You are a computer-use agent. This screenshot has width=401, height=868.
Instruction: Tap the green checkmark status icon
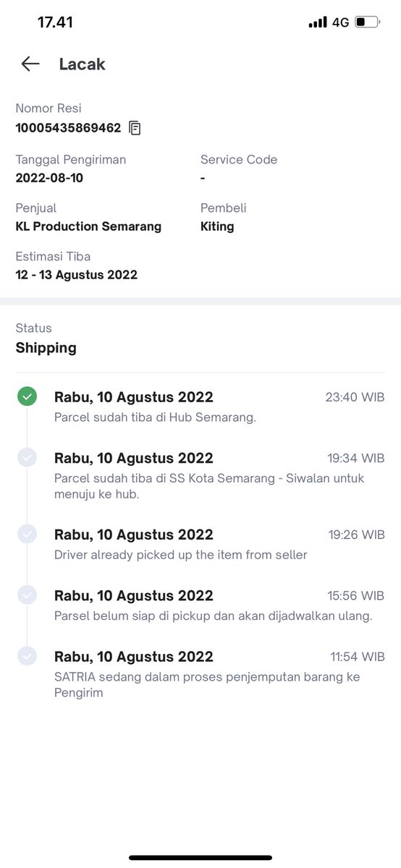point(27,396)
